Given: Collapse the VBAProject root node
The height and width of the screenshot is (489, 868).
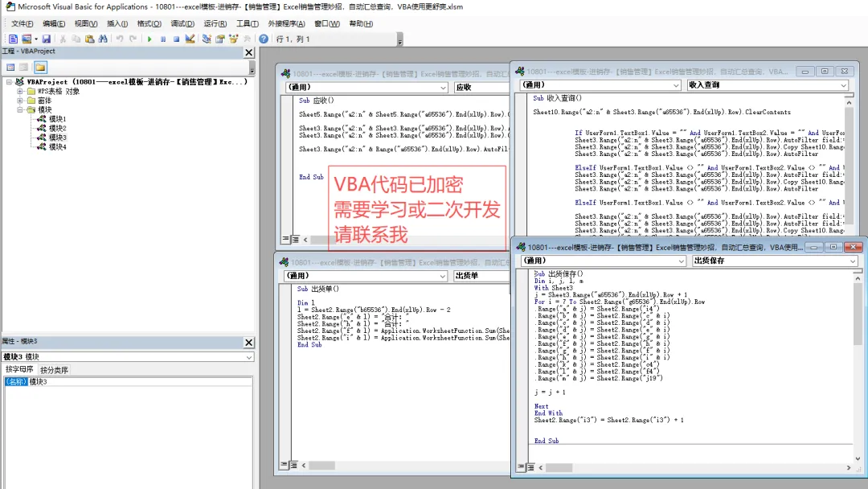Looking at the screenshot, I should pyautogui.click(x=9, y=82).
